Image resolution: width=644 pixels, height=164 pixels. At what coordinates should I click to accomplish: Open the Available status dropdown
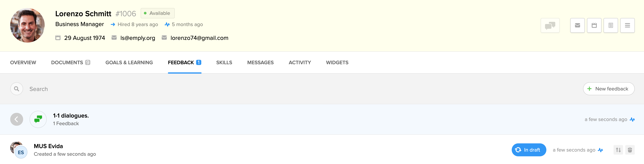157,13
